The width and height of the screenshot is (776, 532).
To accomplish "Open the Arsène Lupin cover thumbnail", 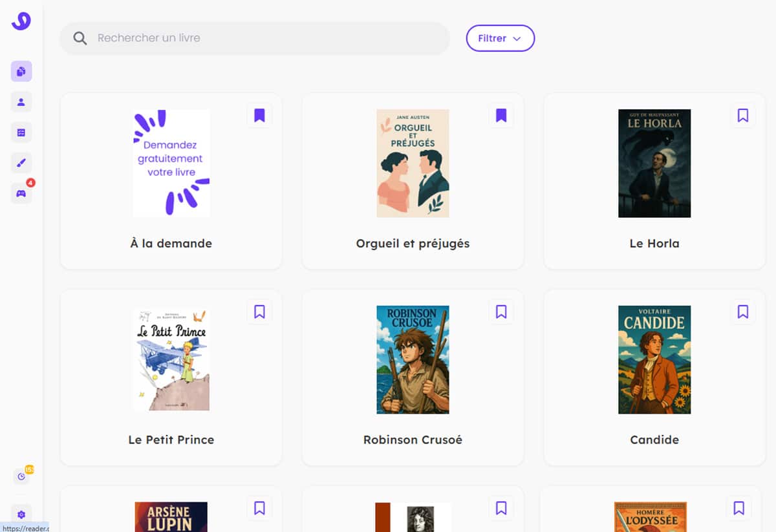I will click(171, 516).
